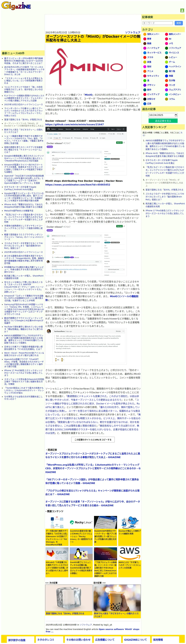The image size is (186, 644).
Task: Click ネタのタレコミ in the footer
Action: coord(46,640)
